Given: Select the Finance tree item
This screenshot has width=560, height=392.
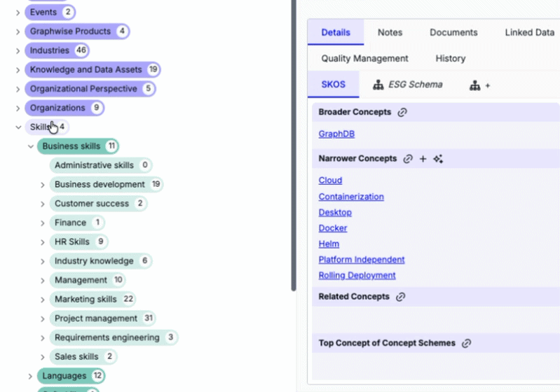Looking at the screenshot, I should (x=77, y=223).
